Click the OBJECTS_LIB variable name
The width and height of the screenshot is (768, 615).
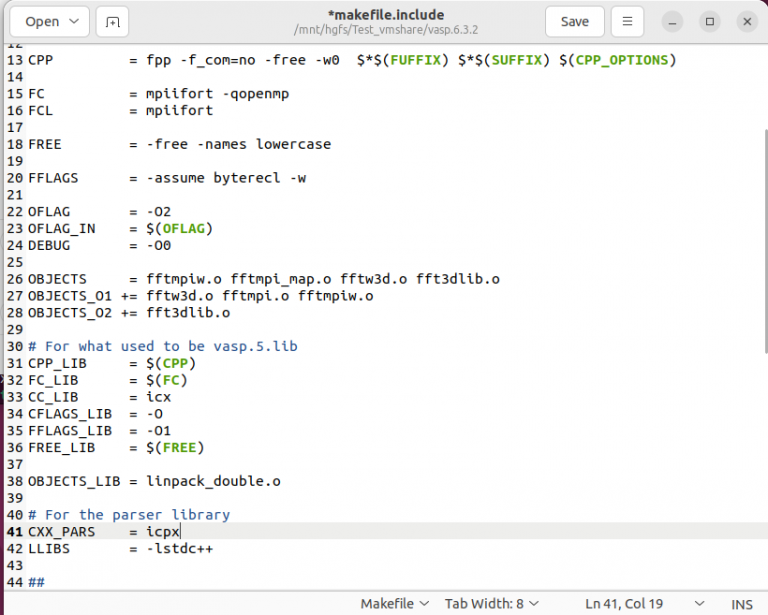tap(74, 481)
